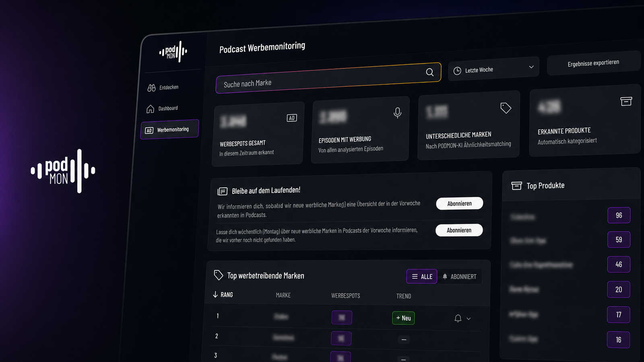Click the 'ERKANNTE PRODUKTE' card label
This screenshot has width=644, height=362.
[x=564, y=131]
